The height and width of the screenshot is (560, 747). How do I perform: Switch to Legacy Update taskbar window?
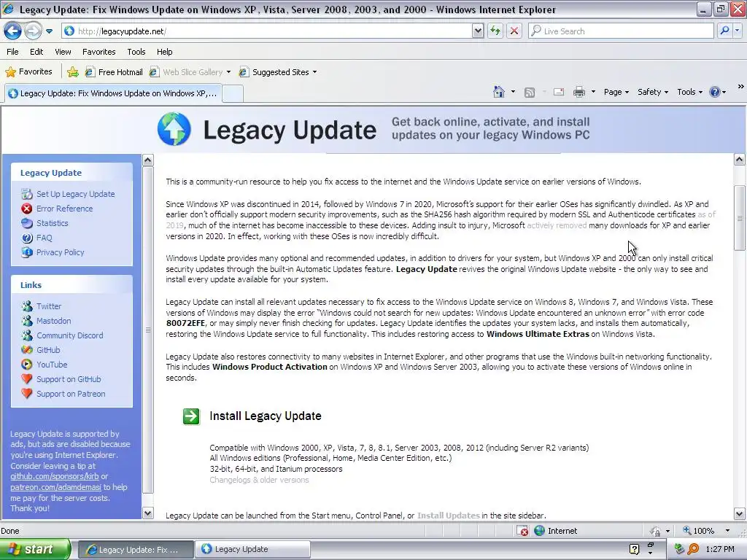click(252, 550)
